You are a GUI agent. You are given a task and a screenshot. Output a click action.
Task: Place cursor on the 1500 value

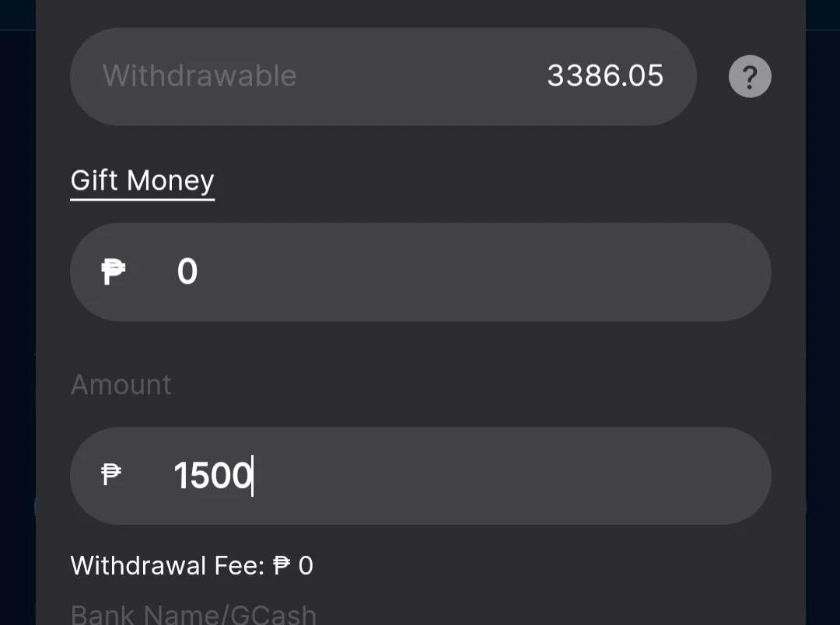click(212, 476)
